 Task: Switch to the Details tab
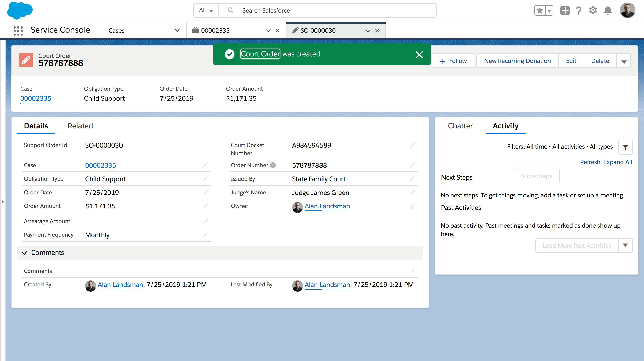(36, 126)
